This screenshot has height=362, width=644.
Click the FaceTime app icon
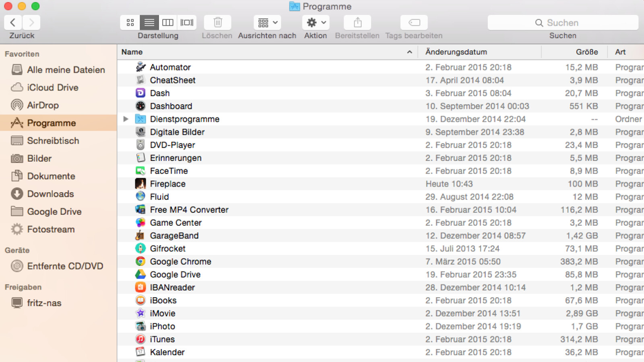(140, 171)
